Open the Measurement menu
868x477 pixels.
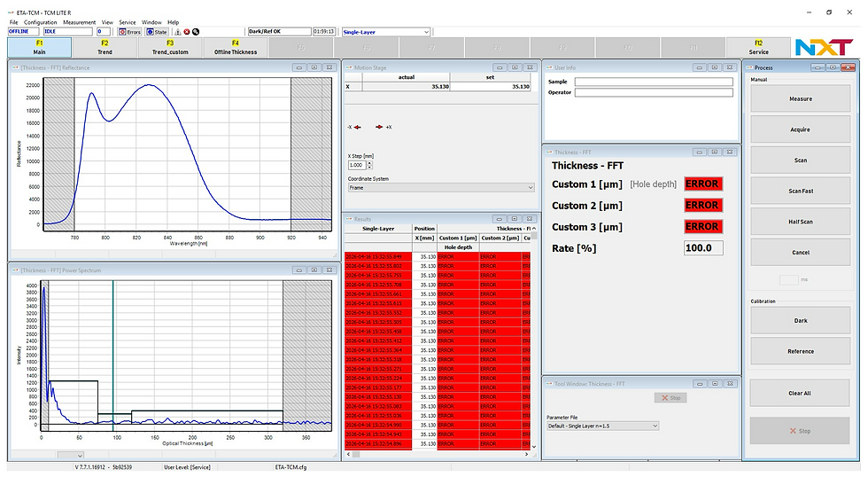79,22
